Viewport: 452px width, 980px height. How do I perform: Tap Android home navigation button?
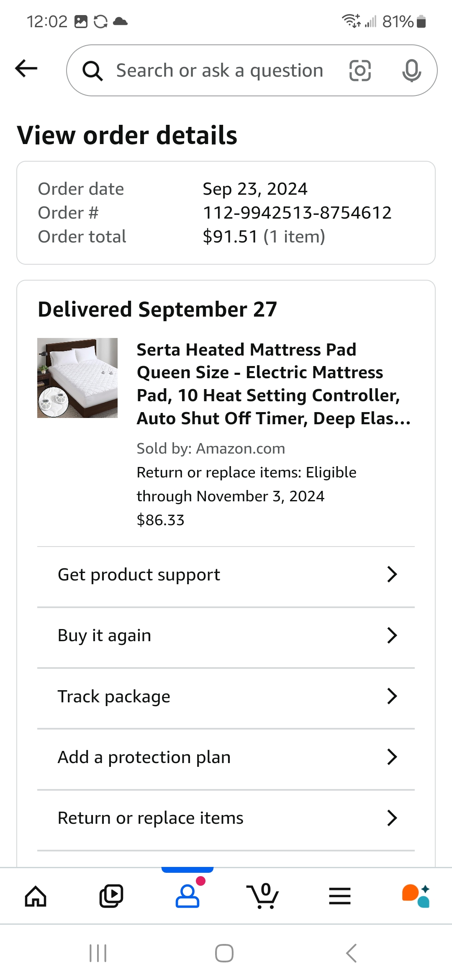224,953
